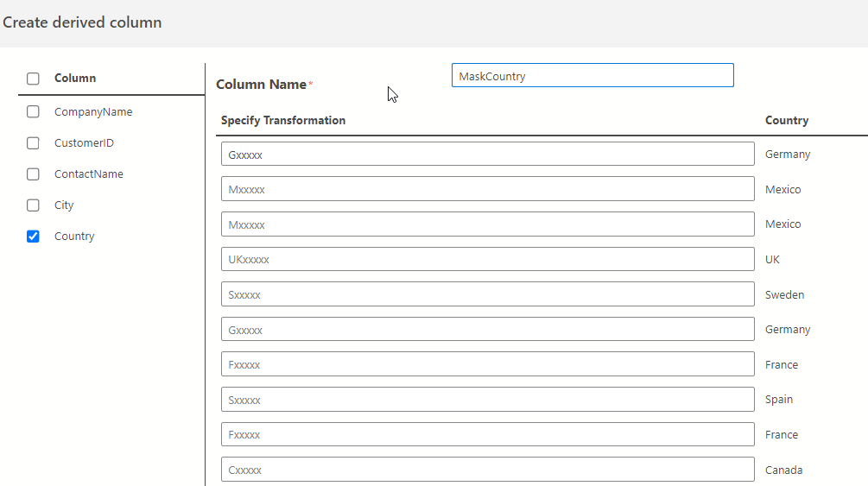
Task: Tick the CompanyName column checkbox
Action: pyautogui.click(x=33, y=112)
